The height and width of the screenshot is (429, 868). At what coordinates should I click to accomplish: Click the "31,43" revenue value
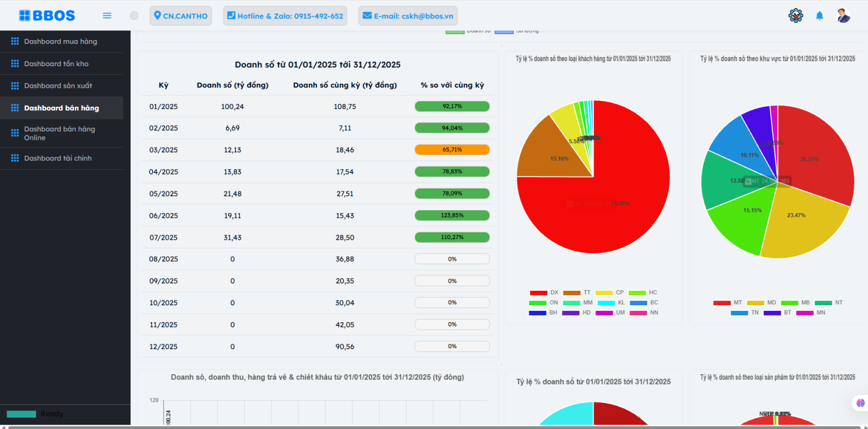(x=232, y=238)
